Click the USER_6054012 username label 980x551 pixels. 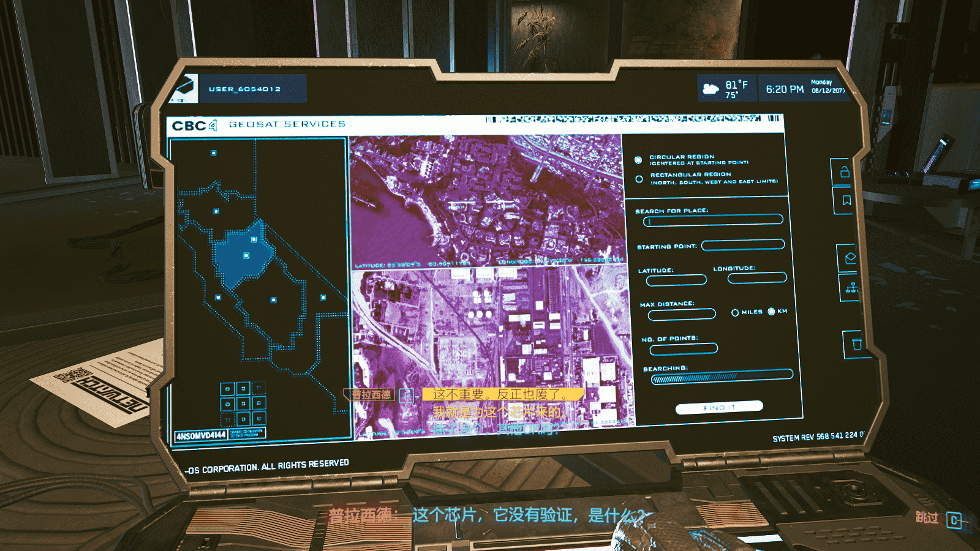point(245,89)
